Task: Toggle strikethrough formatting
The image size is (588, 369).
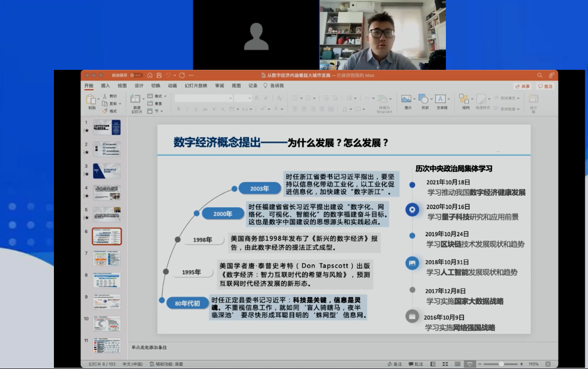Action: pos(205,109)
